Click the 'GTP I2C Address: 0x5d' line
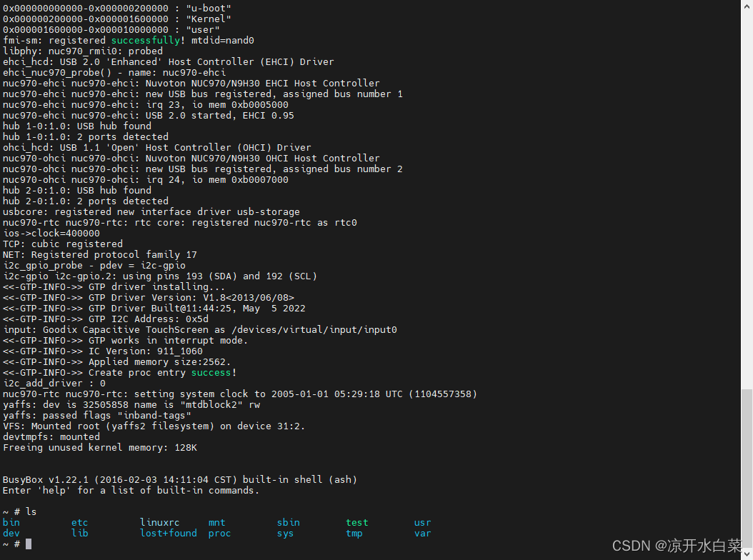Screen dimensions: 753x560 [106, 319]
